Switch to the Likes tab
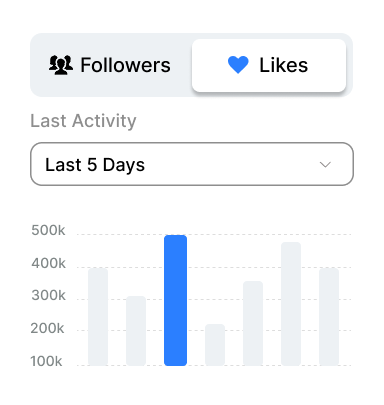 point(269,65)
